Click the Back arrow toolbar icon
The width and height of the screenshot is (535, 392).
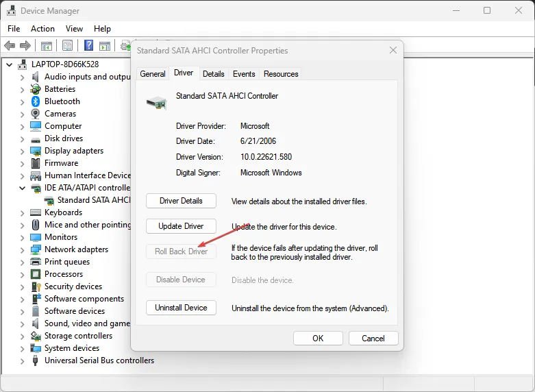(10, 45)
